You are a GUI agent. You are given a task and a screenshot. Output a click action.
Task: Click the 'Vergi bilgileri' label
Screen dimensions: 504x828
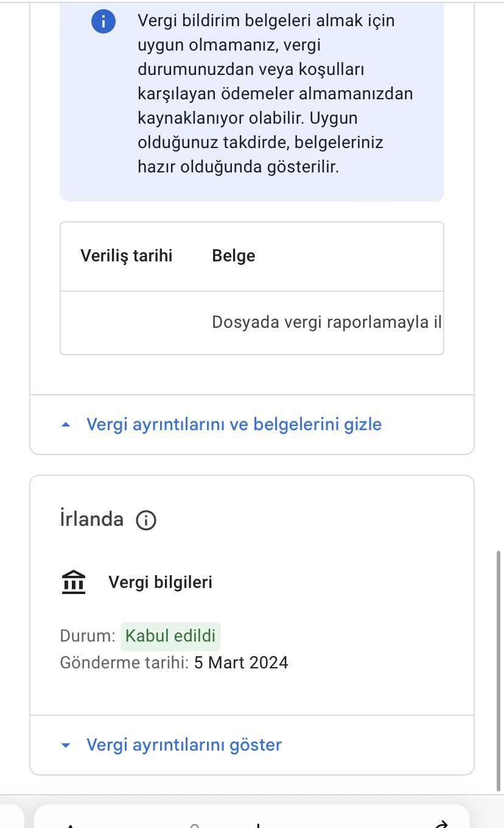pyautogui.click(x=160, y=582)
